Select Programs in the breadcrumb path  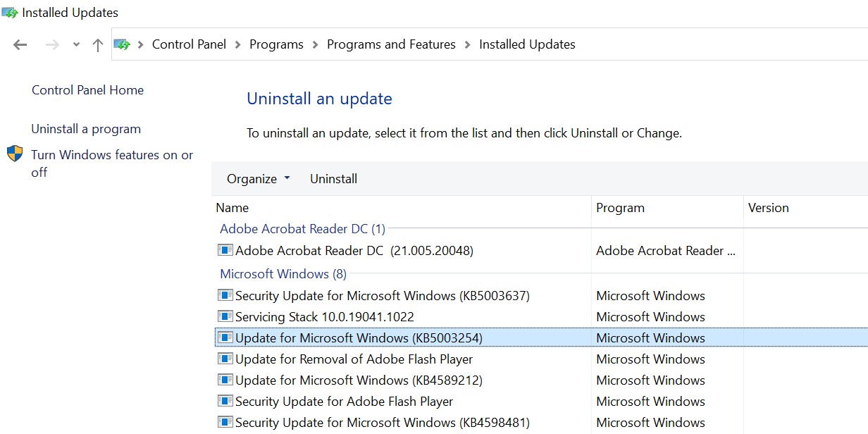(276, 44)
